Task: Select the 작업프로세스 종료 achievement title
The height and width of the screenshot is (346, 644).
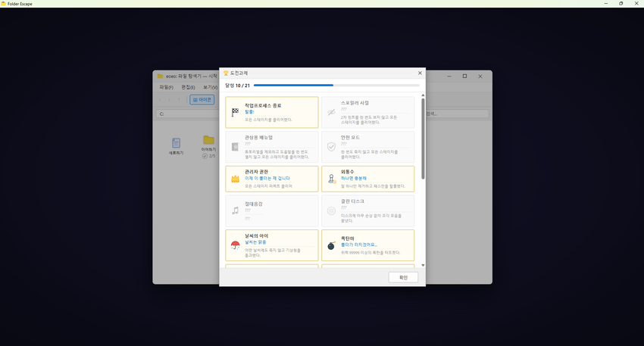Action: click(x=263, y=105)
